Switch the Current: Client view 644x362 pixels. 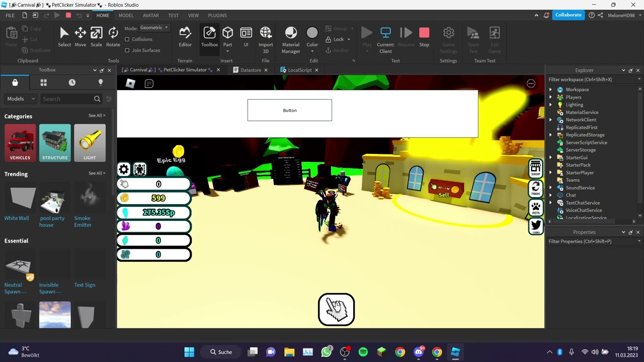385,40
